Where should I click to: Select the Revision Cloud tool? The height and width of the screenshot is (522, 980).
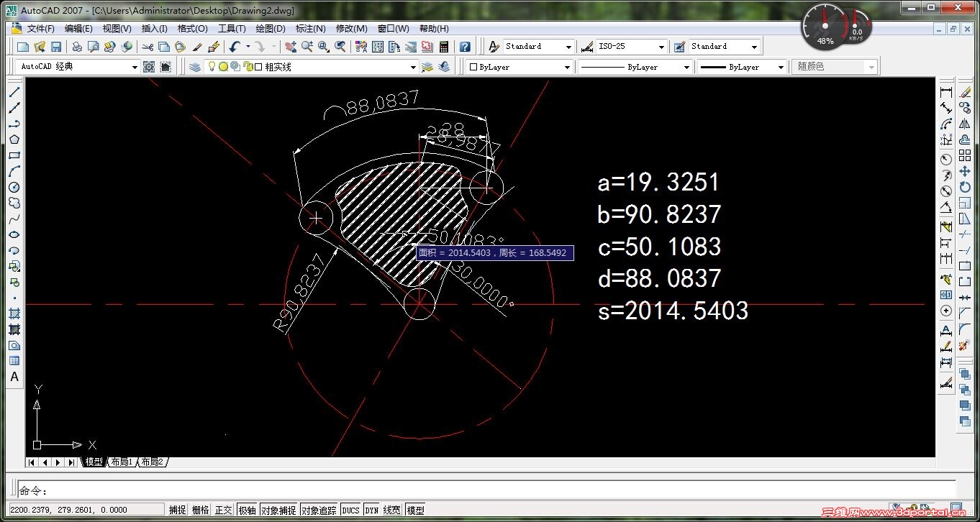14,203
